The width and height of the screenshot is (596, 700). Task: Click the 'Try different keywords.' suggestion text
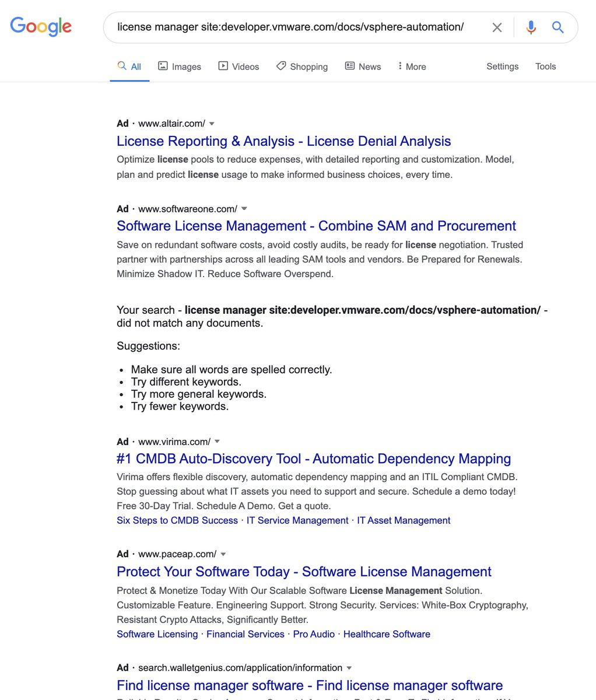(x=186, y=382)
